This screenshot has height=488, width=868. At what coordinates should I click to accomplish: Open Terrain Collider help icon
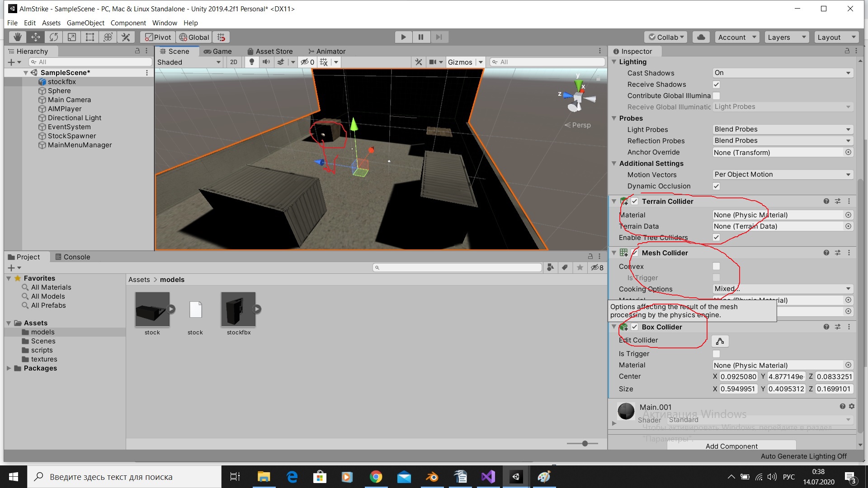click(826, 202)
